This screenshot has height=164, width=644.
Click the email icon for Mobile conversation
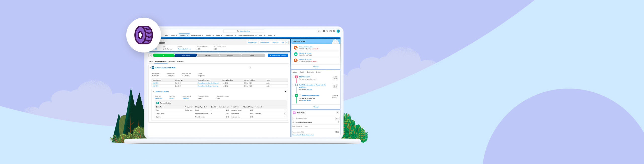coord(296,85)
